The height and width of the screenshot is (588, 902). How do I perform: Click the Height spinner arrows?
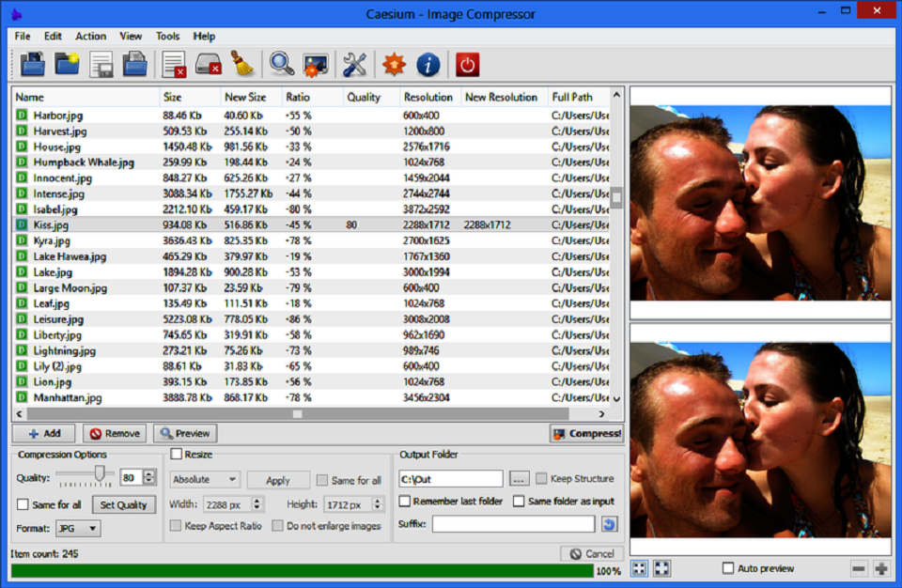(x=378, y=504)
